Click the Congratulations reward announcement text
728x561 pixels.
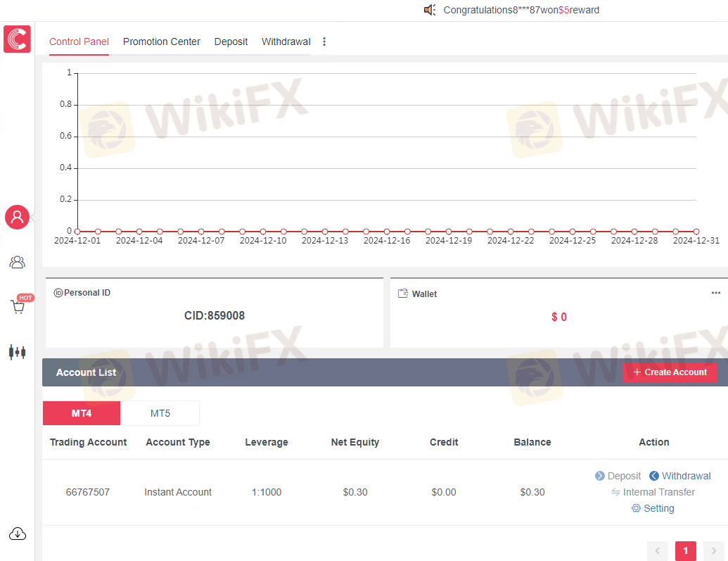[521, 10]
